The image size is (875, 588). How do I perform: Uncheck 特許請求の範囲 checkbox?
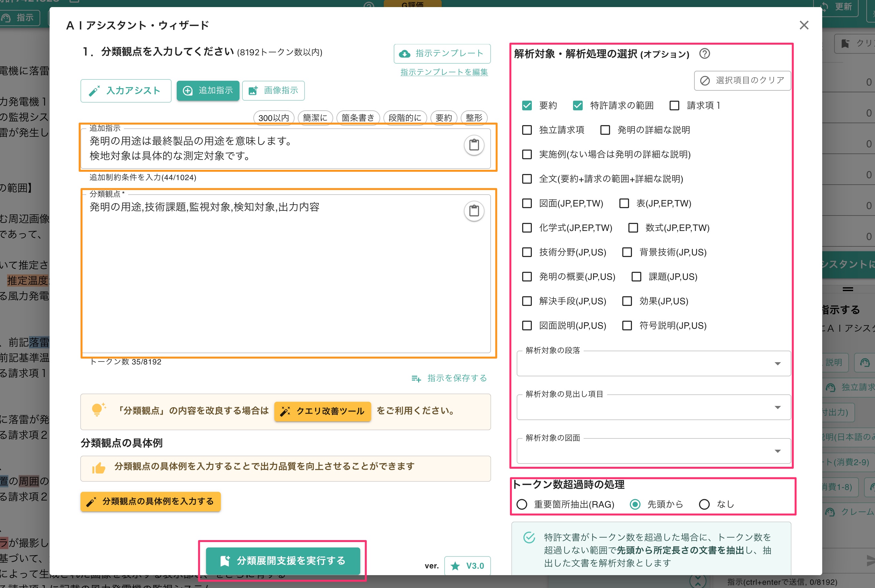[x=578, y=106]
